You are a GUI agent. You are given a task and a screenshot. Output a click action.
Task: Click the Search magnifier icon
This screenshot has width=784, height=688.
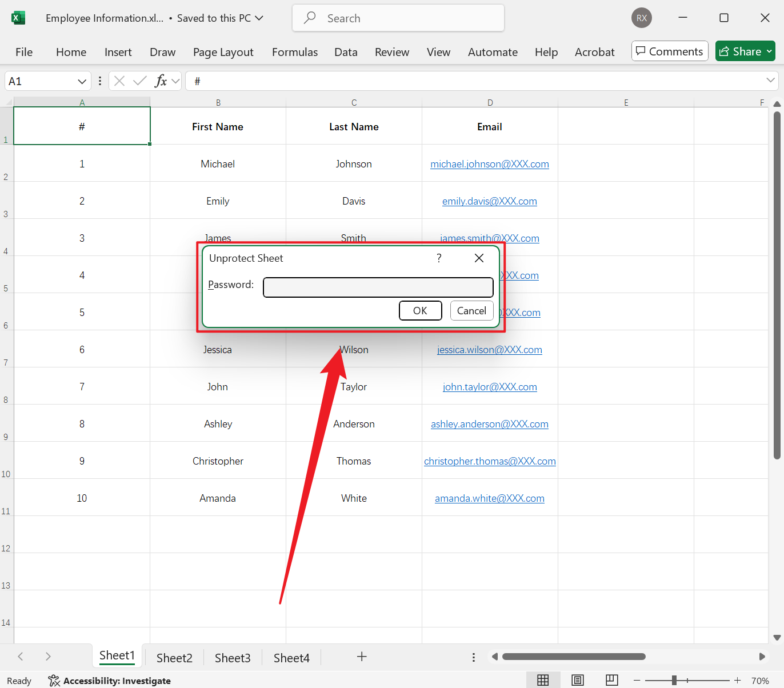point(309,18)
